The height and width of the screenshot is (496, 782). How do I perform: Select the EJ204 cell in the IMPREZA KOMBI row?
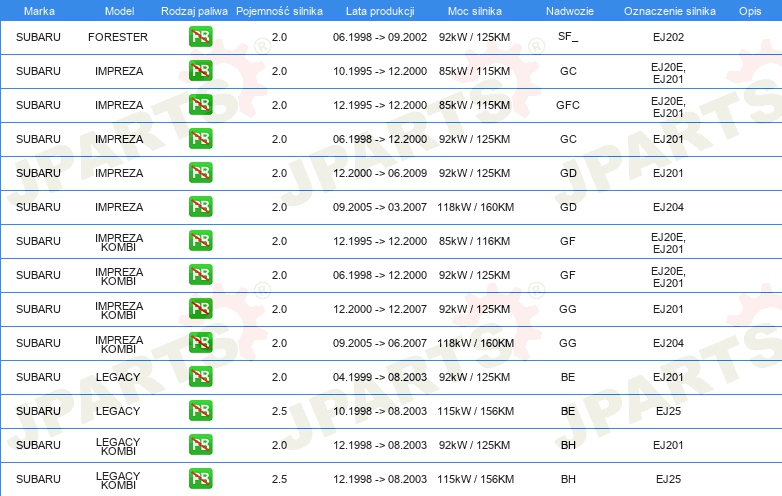point(668,343)
